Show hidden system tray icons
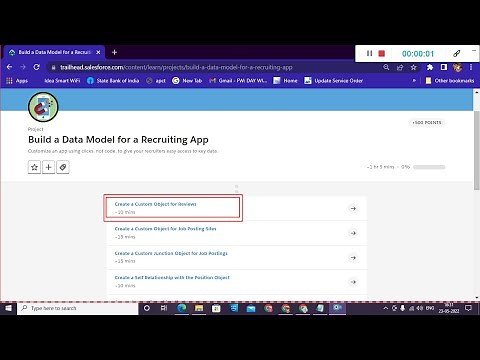The width and height of the screenshot is (480, 360). click(386, 308)
